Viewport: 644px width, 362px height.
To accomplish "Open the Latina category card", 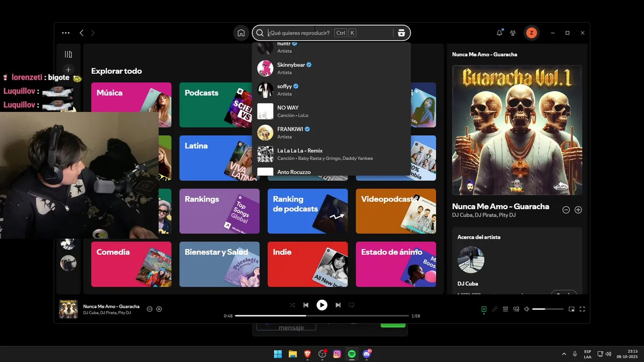I will tap(216, 158).
